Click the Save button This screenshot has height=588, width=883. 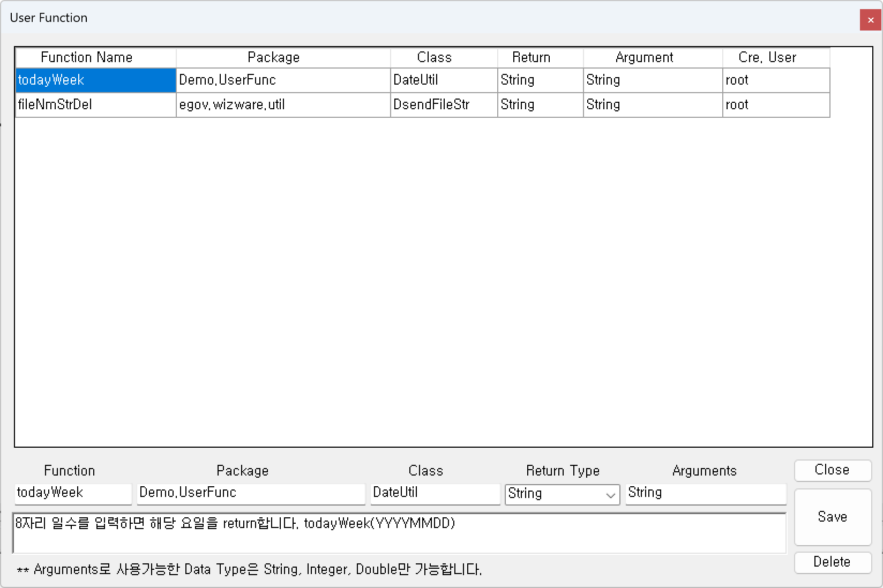pyautogui.click(x=832, y=516)
